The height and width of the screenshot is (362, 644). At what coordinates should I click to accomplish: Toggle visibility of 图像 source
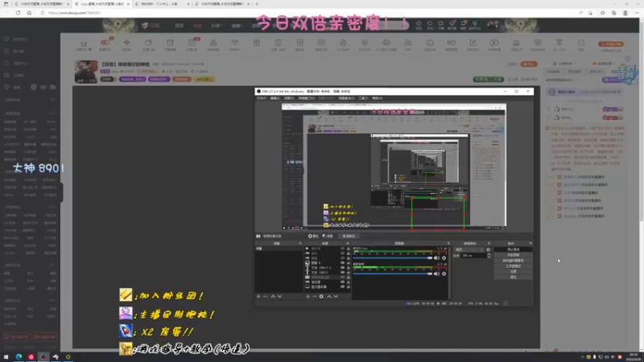point(343,263)
